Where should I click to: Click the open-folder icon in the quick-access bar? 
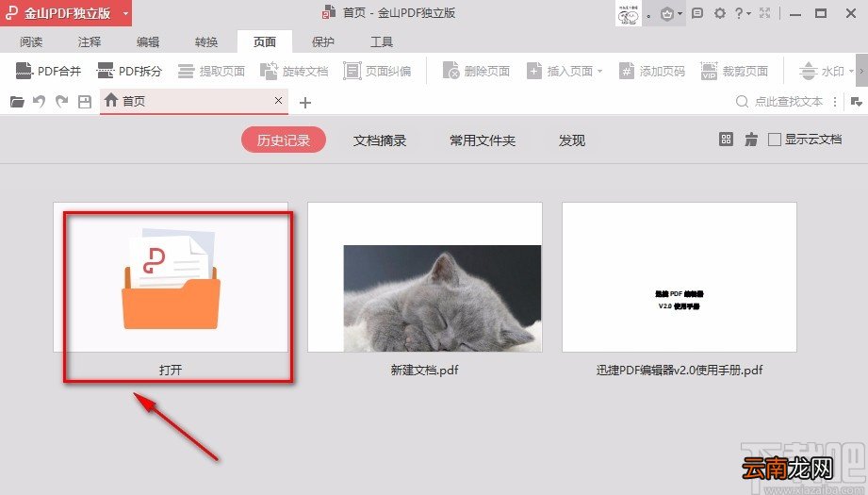click(17, 102)
